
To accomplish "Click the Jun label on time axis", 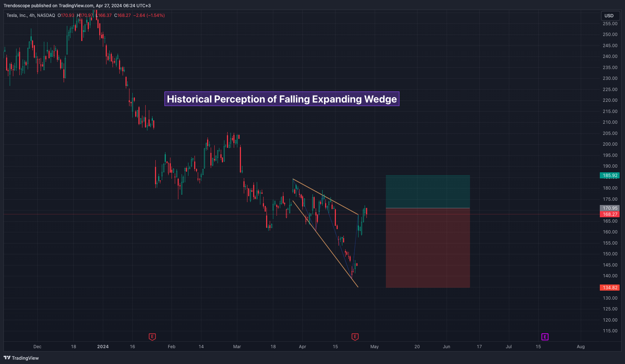I will point(447,347).
